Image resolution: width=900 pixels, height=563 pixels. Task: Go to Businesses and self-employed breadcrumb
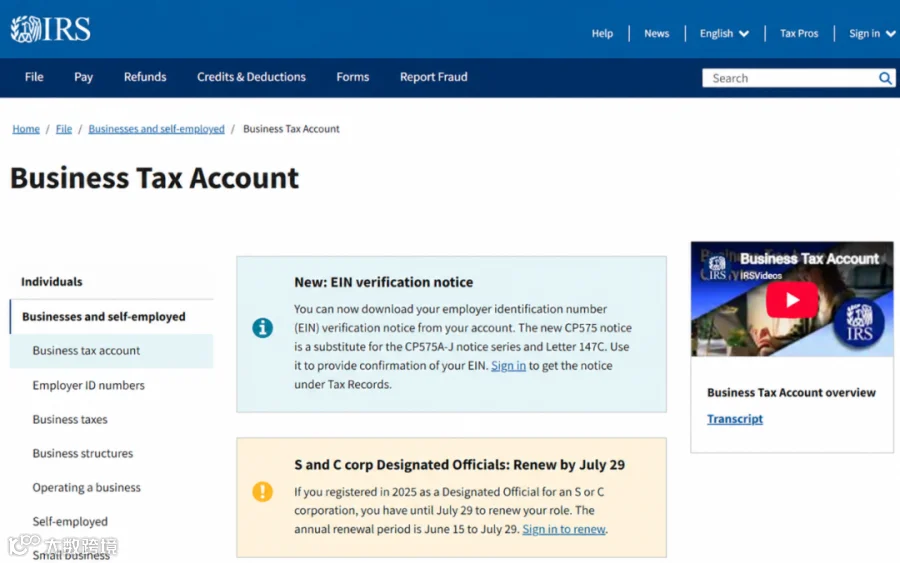pyautogui.click(x=156, y=129)
